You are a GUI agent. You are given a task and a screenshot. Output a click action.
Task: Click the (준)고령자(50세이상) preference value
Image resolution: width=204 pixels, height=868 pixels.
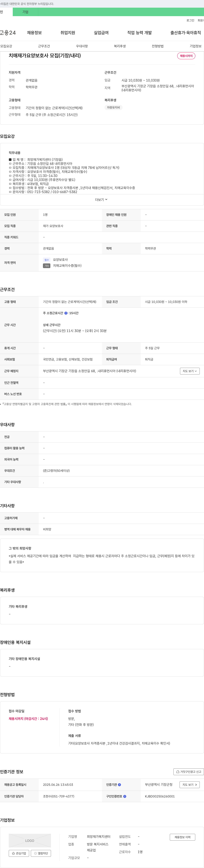(x=56, y=471)
